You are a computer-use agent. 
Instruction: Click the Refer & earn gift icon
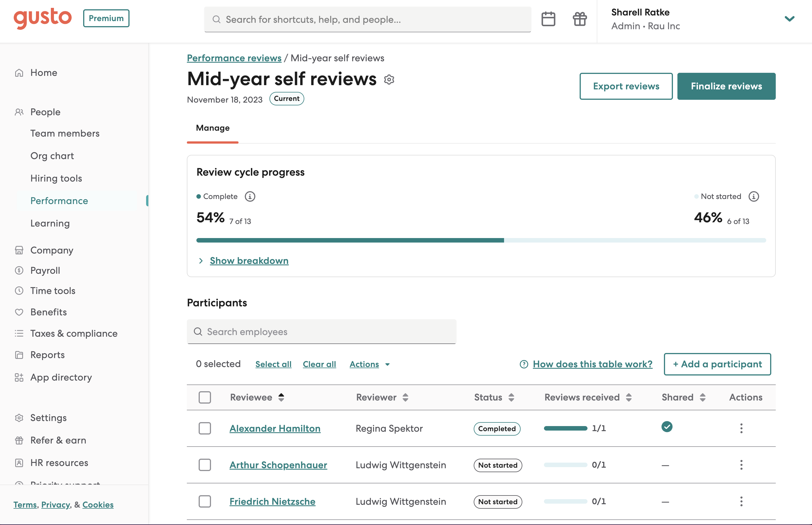(x=19, y=440)
